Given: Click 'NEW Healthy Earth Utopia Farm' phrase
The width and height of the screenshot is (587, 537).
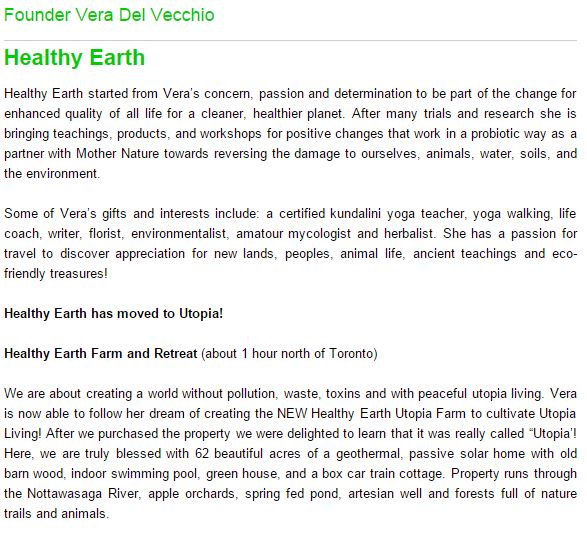Looking at the screenshot, I should [x=371, y=413].
